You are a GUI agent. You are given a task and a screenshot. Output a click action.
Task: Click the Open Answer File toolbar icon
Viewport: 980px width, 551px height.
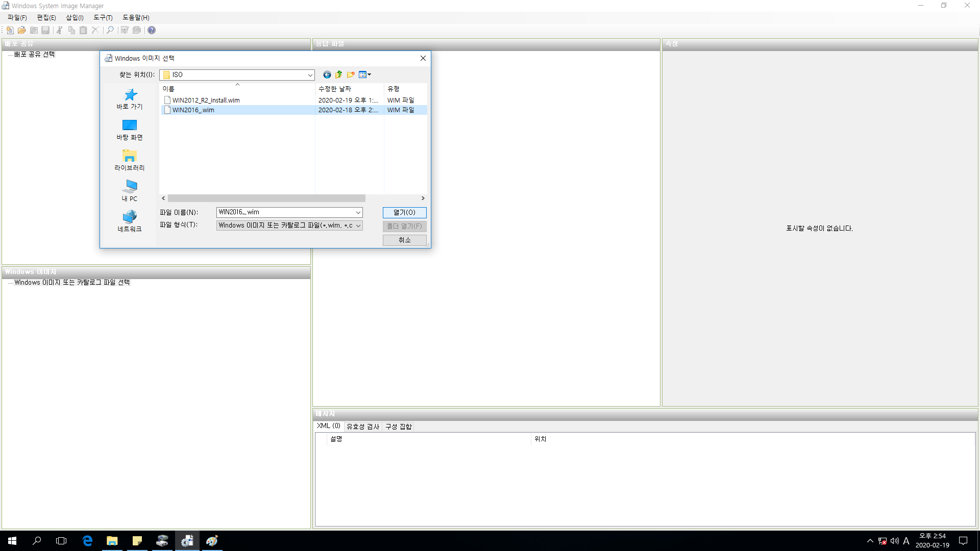pyautogui.click(x=21, y=30)
